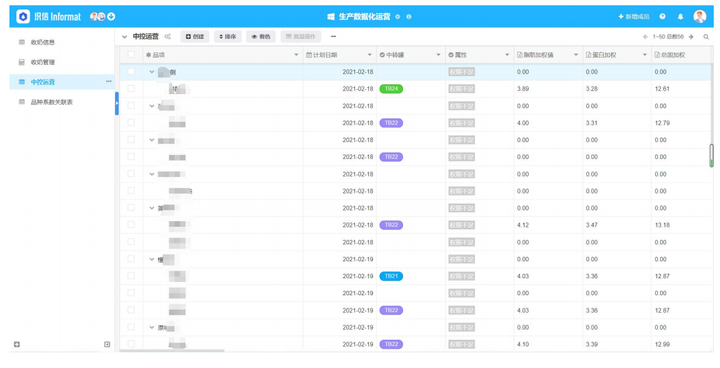Check the row with 总固加权 12.79
Image resolution: width=720 pixels, height=368 pixels.
point(131,123)
